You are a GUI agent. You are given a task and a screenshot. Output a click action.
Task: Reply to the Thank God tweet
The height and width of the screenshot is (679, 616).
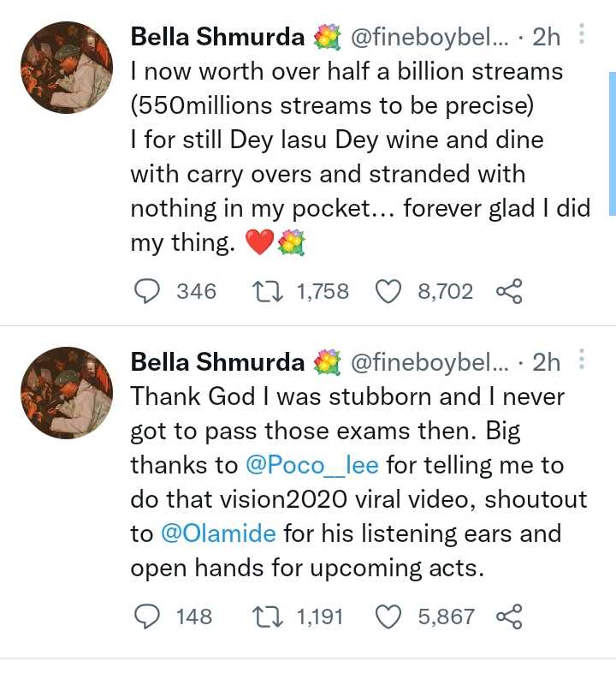click(x=148, y=616)
